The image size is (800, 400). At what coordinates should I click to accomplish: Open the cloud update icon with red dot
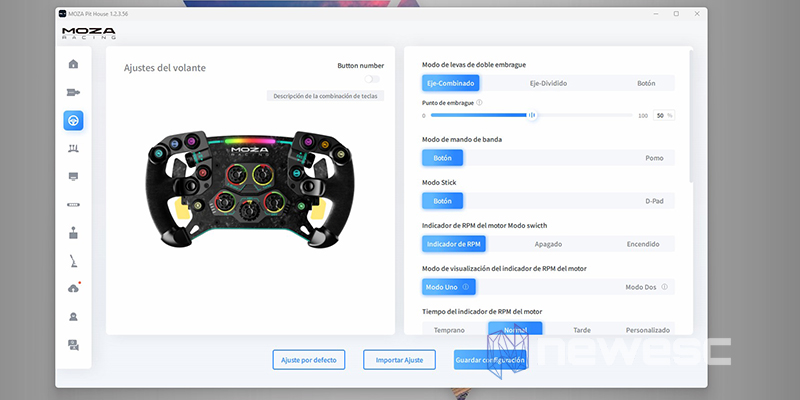[73, 288]
